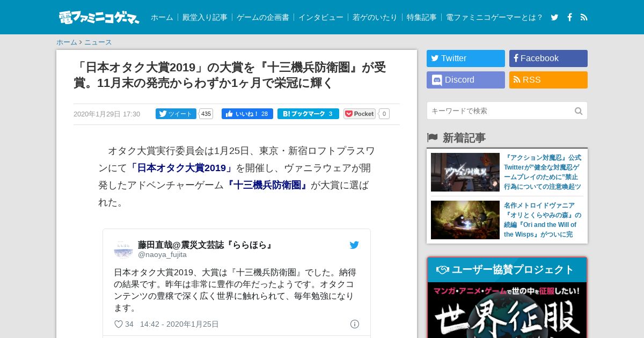This screenshot has height=338, width=644.
Task: Click 藤田直哉 tweet avatar
Action: pyautogui.click(x=123, y=249)
